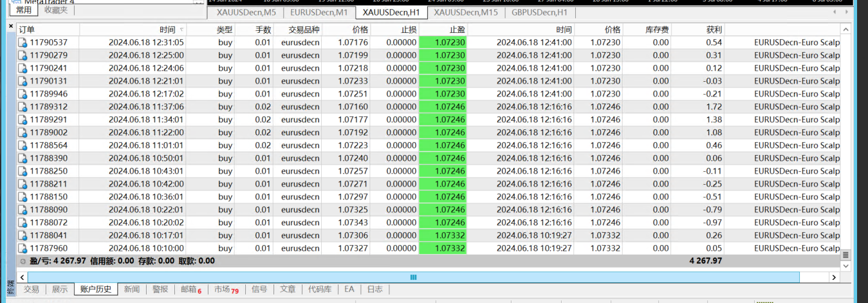The image size is (868, 303).
Task: Sort by the 库存费 column header
Action: pos(647,30)
